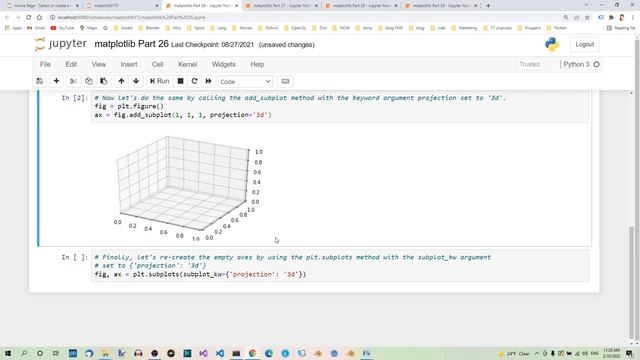Open taskbar search magnifier
640x360 pixels.
pyautogui.click(x=24, y=353)
